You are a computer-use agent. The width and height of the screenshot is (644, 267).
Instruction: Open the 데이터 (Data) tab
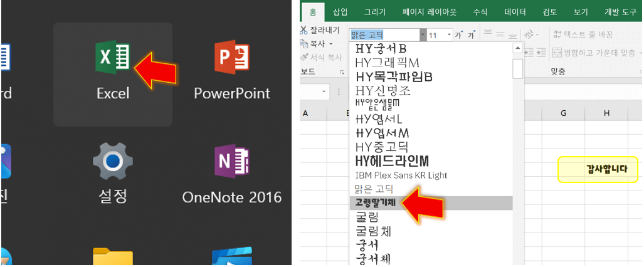515,13
